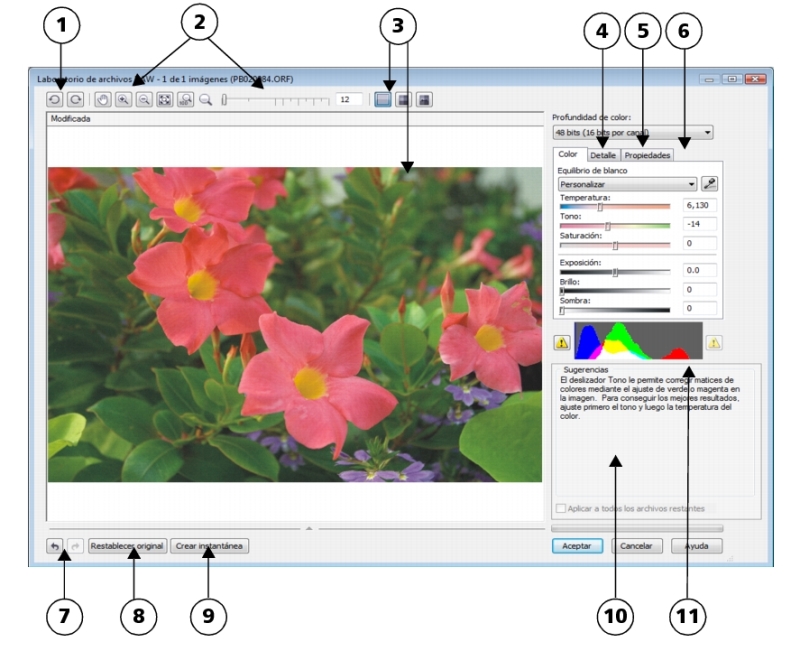Expand Equilibrio de blanco Personalizar dropdown

[627, 184]
